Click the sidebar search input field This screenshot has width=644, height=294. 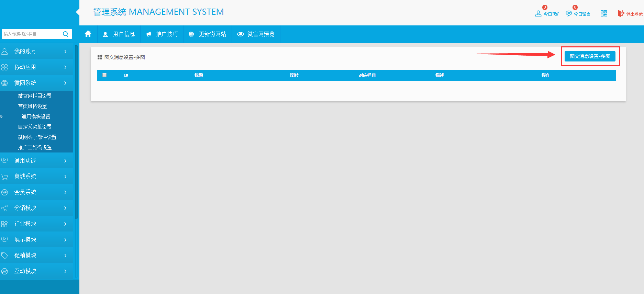(32, 34)
